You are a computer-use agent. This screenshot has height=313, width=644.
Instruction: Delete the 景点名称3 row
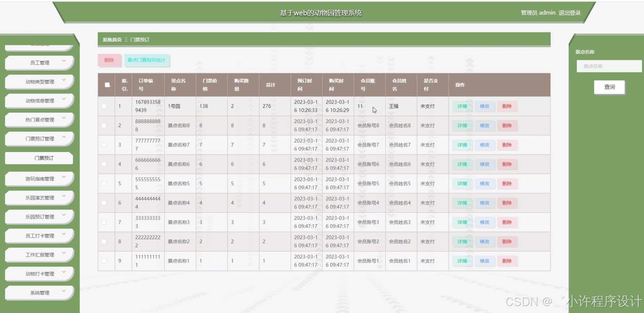click(x=507, y=222)
